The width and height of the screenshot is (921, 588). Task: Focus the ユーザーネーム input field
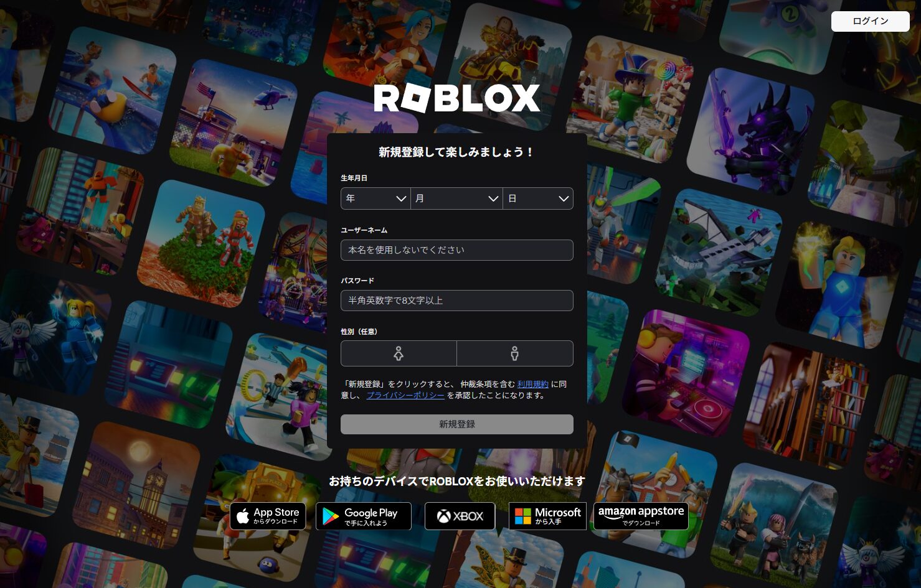click(x=456, y=250)
